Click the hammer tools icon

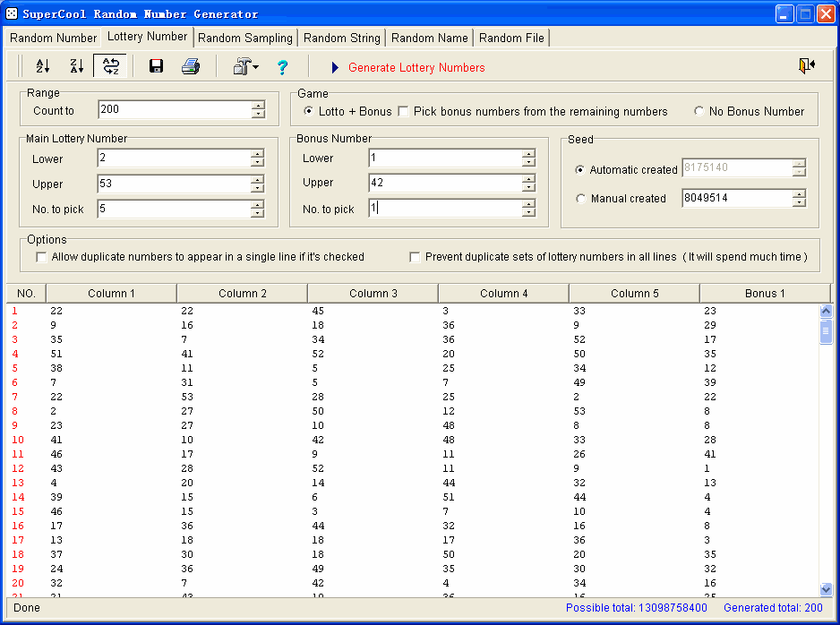(x=241, y=66)
